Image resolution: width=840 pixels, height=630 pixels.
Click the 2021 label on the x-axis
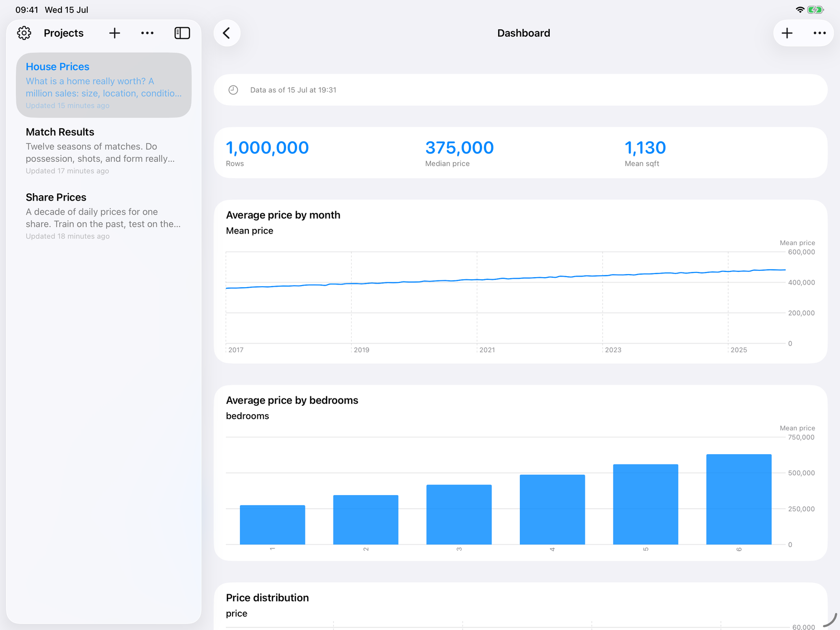coord(487,350)
